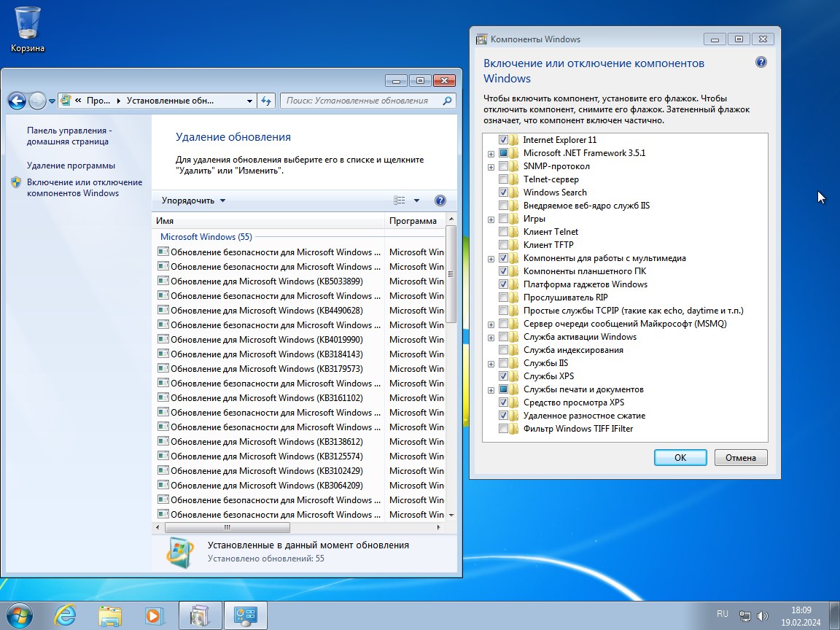840x630 pixels.
Task: Open the Удаление программы link
Action: pos(71,166)
